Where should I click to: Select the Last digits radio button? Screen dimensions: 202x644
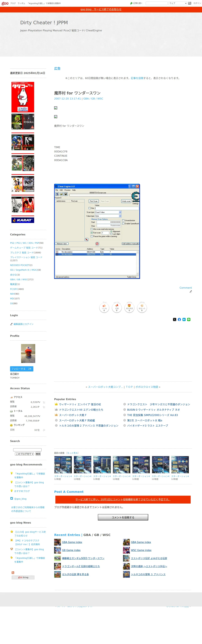[111, 234]
